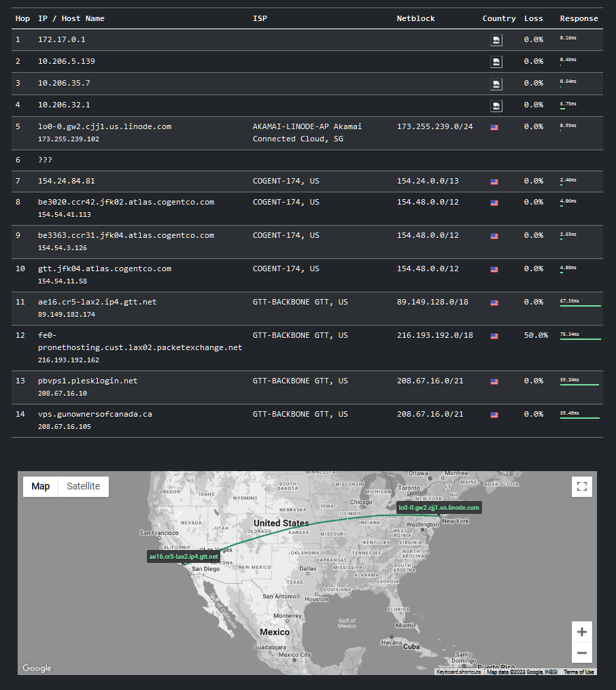The image size is (616, 690).
Task: Click the vps.gunownersofcanada.ca host name
Action: [x=95, y=414]
